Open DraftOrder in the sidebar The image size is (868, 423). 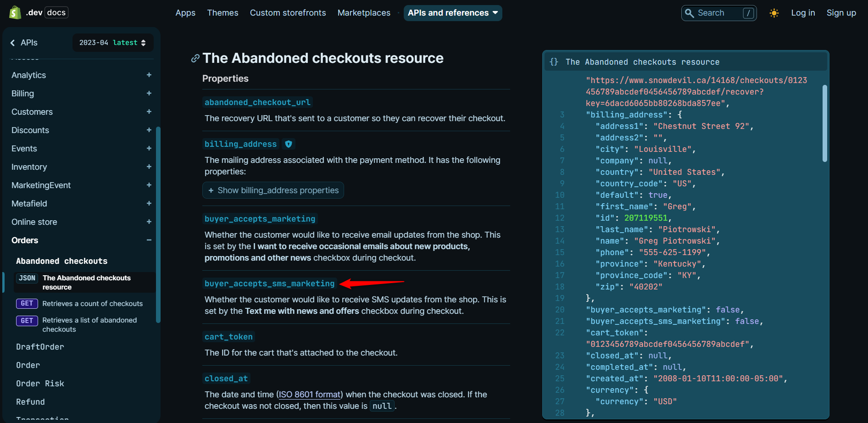[40, 347]
